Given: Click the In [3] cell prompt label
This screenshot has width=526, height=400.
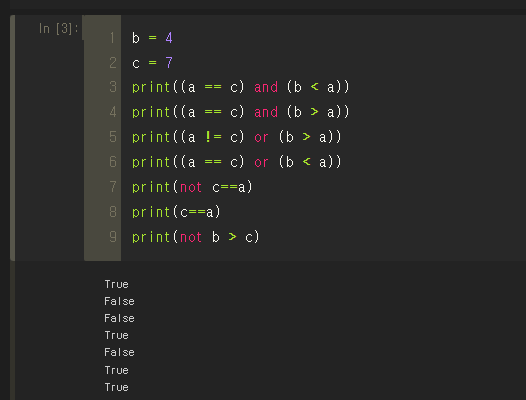Looking at the screenshot, I should point(58,29).
